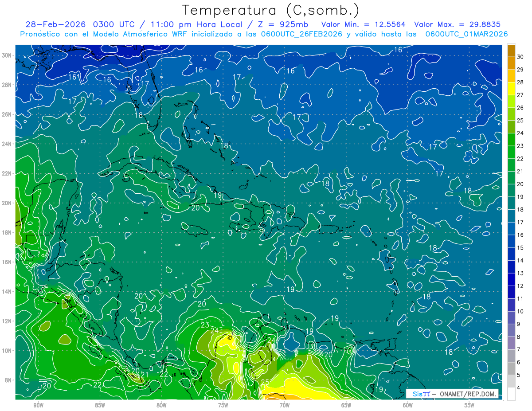This screenshot has width=532, height=411.
Task: Click legend segment between 28 and 29
Action: [x=511, y=76]
